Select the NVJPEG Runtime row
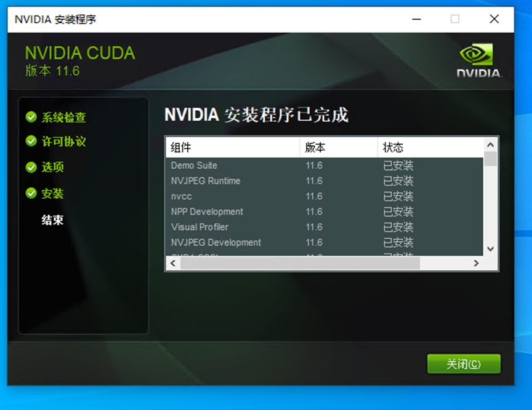Viewport: 532px width, 410px height. [324, 181]
